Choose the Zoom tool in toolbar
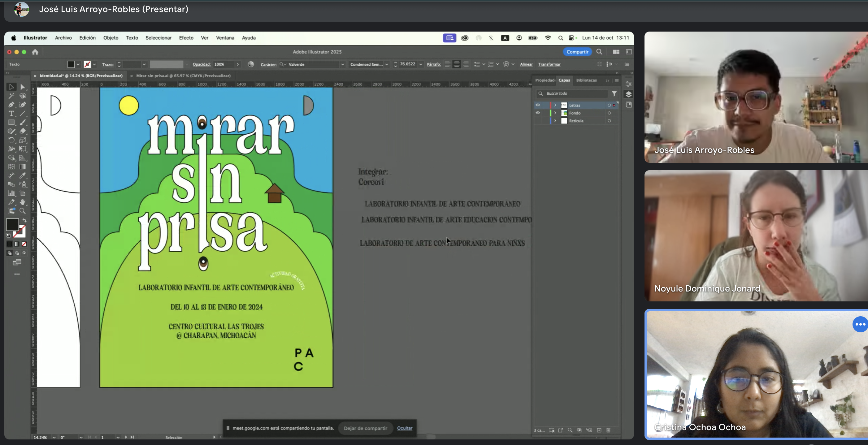Screen dimensions: 868x445 point(23,211)
